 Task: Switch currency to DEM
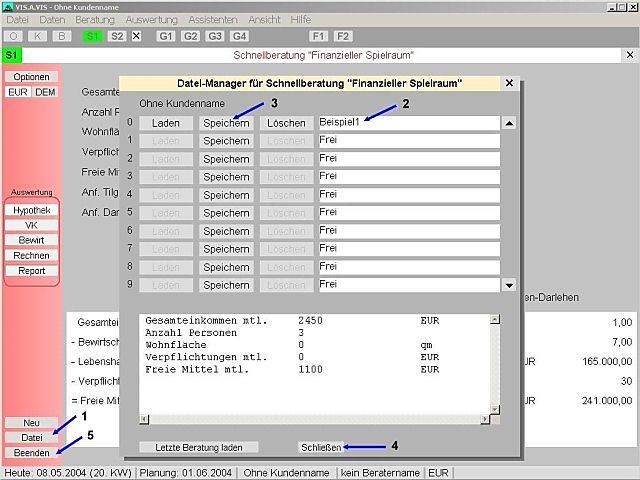[x=45, y=92]
